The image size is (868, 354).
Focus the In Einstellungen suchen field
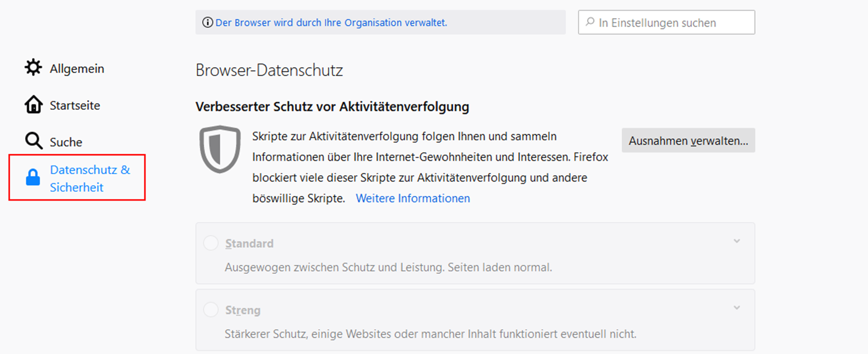[x=672, y=23]
